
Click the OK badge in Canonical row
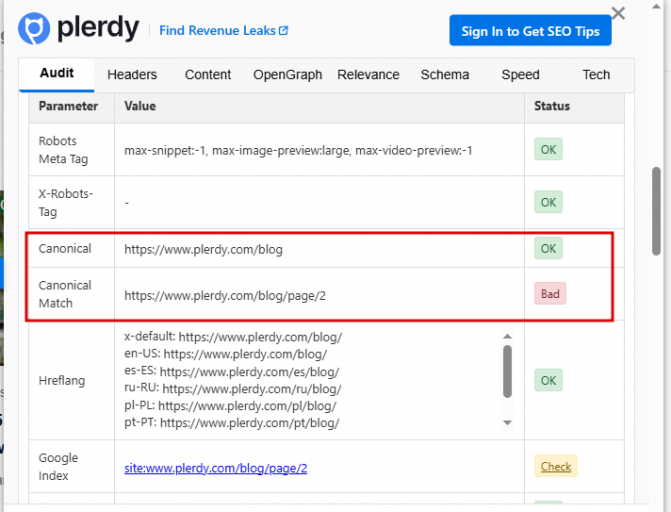pos(548,248)
